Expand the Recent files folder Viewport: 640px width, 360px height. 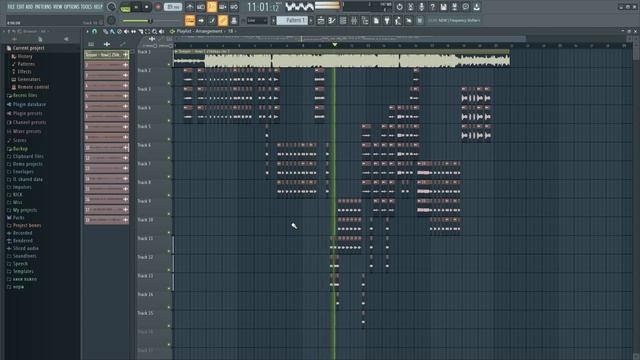(x=22, y=96)
